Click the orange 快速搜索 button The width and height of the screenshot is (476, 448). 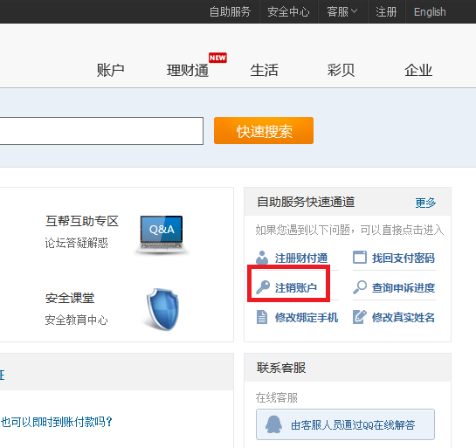tap(264, 130)
